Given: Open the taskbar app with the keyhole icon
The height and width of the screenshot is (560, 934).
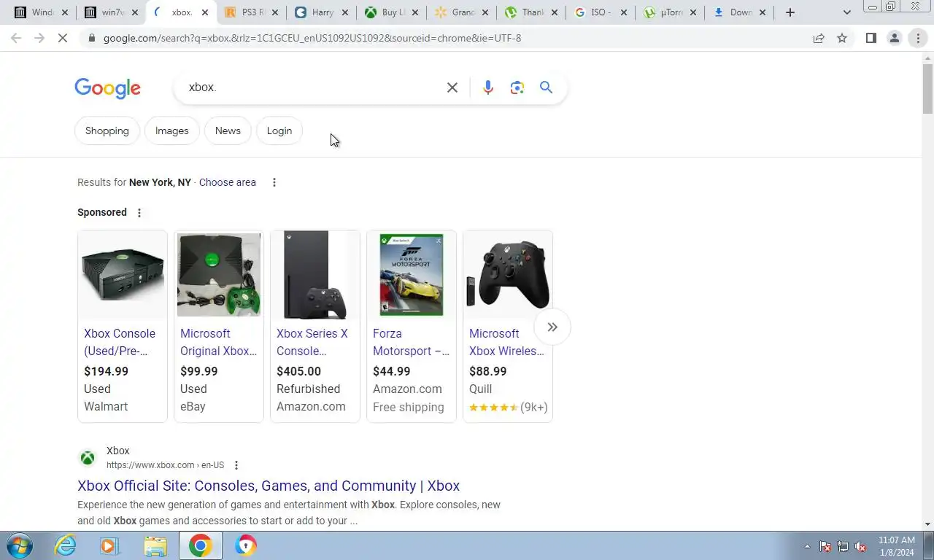Looking at the screenshot, I should tap(246, 545).
